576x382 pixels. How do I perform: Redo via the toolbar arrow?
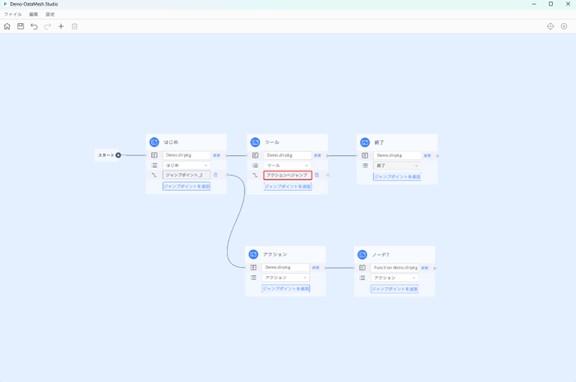[x=47, y=26]
